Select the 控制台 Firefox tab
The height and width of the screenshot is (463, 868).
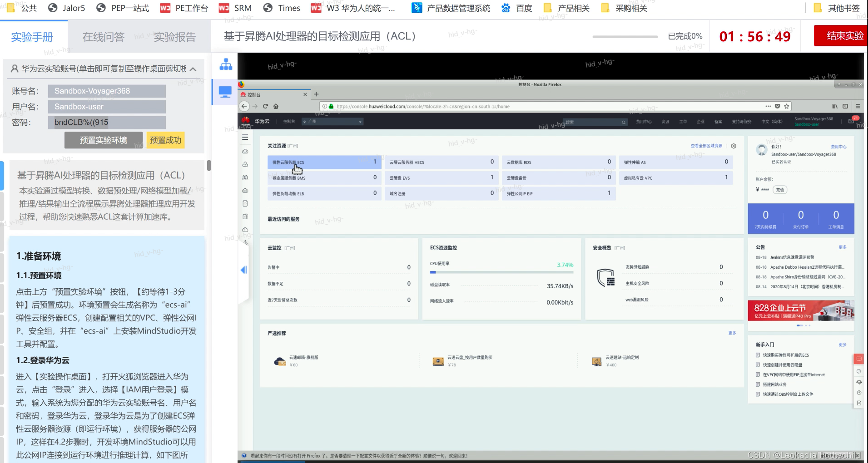pyautogui.click(x=274, y=94)
